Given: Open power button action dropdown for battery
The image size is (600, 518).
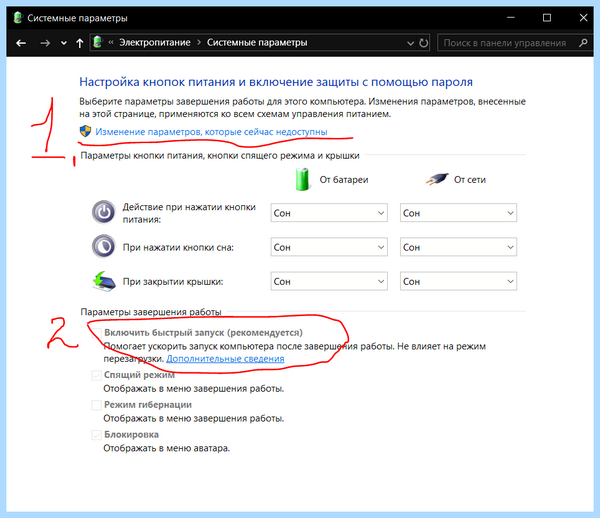Looking at the screenshot, I should click(x=329, y=213).
